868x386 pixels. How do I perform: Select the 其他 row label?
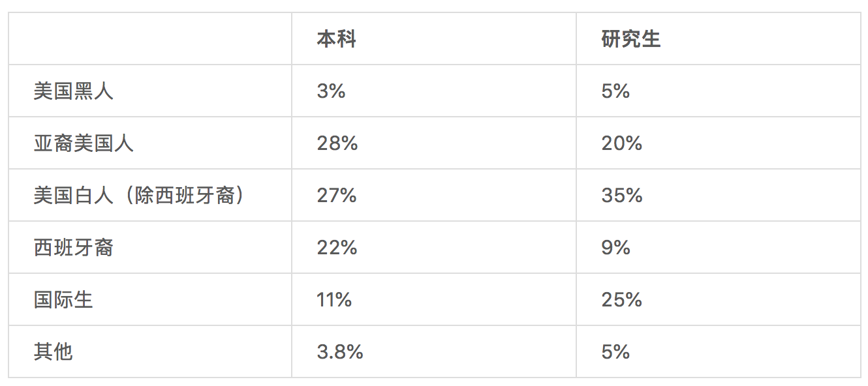point(54,352)
